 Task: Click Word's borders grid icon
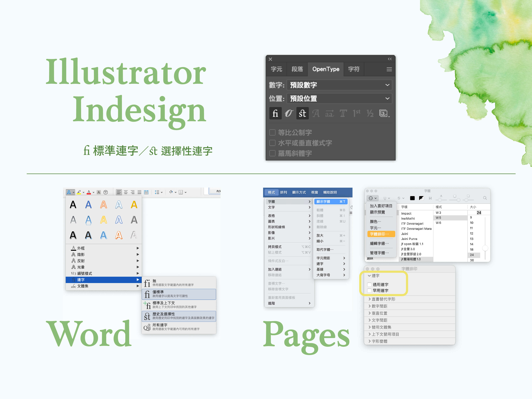[181, 192]
